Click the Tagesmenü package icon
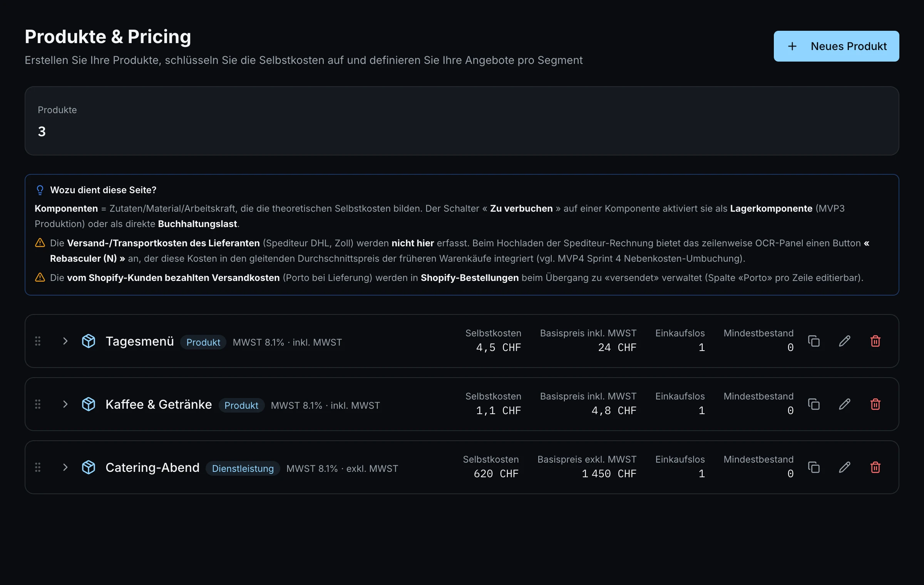This screenshot has width=924, height=585. tap(89, 341)
